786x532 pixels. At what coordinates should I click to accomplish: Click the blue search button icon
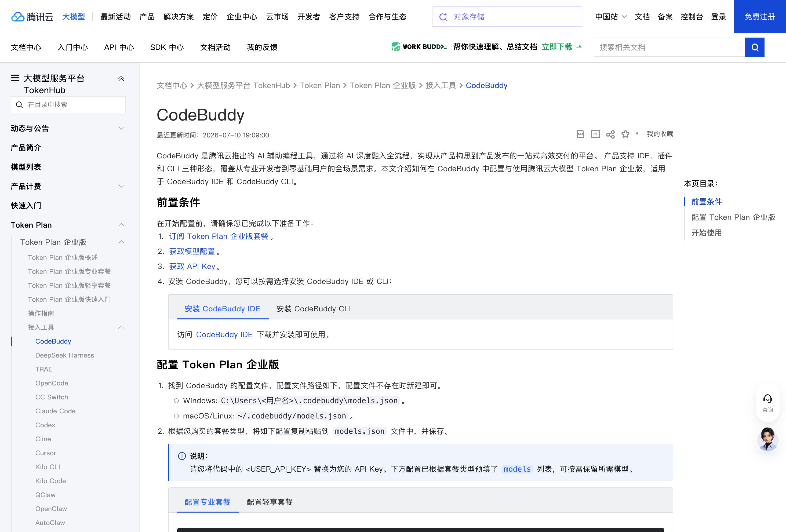click(755, 47)
